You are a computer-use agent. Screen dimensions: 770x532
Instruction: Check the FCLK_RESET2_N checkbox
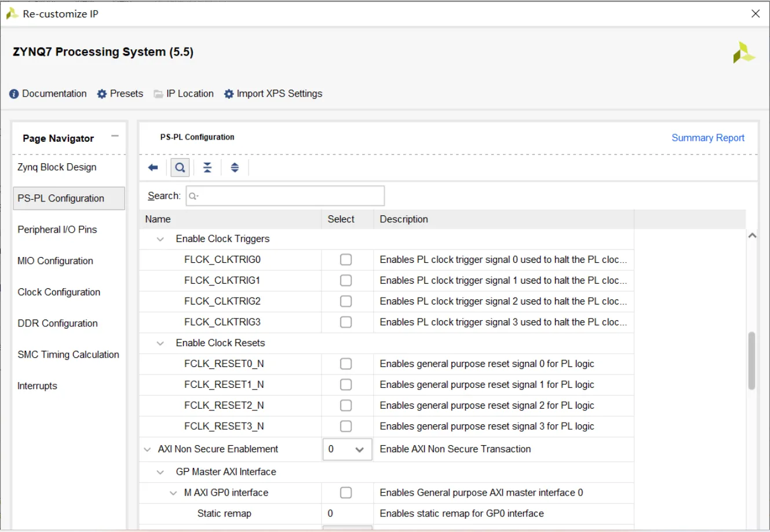(x=346, y=405)
